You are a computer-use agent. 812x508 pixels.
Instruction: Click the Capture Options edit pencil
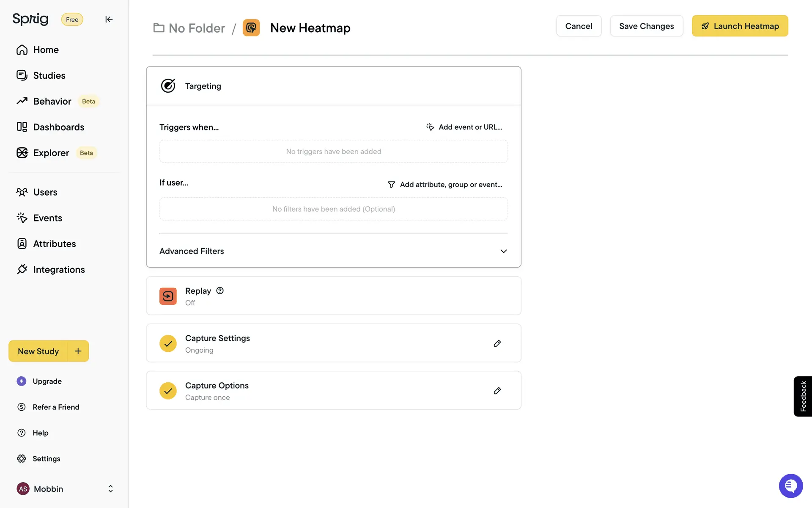(497, 391)
